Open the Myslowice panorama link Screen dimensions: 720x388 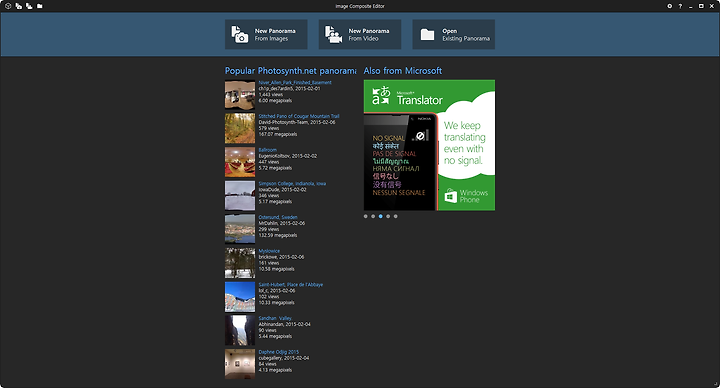pos(269,251)
